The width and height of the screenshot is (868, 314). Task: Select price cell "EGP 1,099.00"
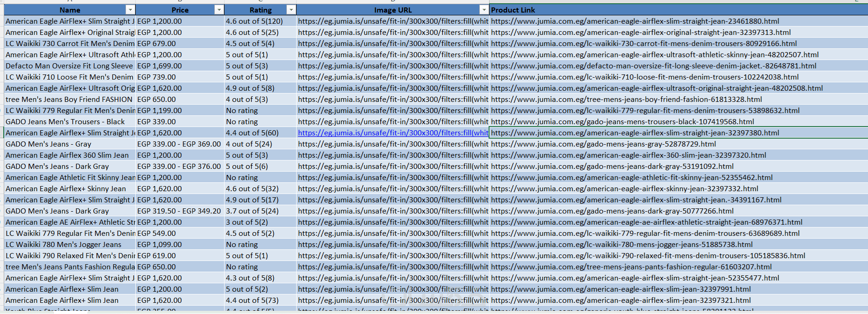point(180,244)
